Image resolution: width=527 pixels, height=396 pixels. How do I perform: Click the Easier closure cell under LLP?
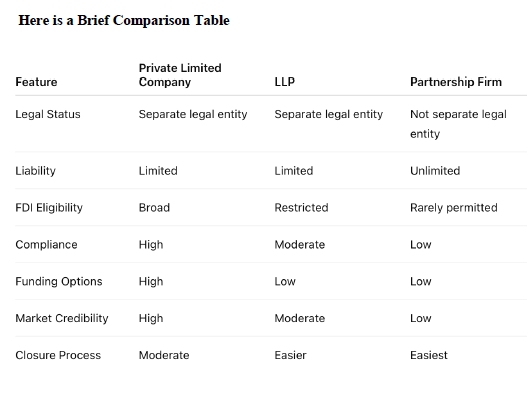(290, 355)
